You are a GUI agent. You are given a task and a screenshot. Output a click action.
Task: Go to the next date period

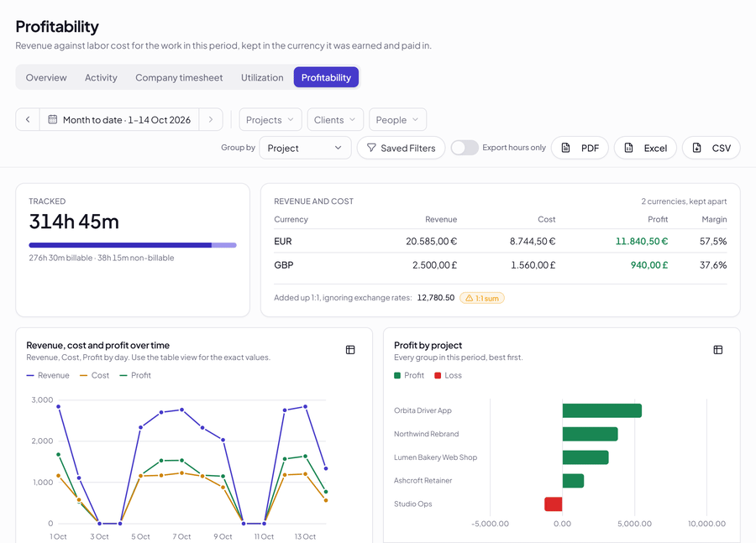[x=211, y=119]
